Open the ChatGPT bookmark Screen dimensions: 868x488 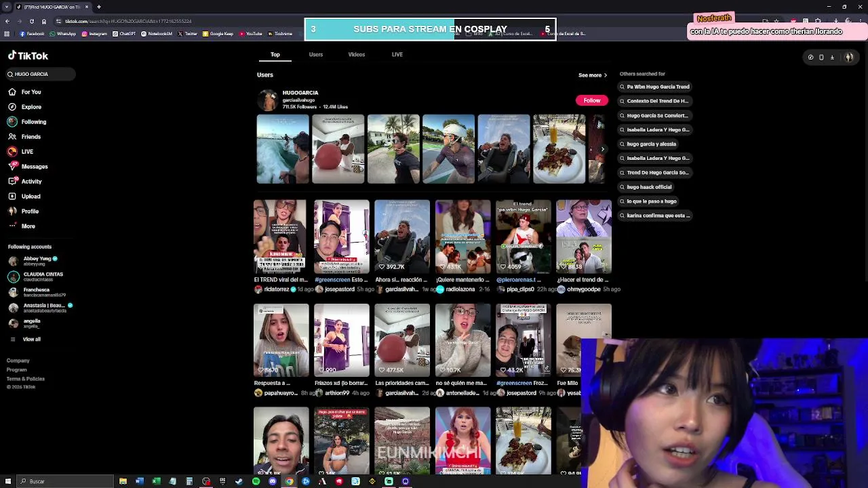pyautogui.click(x=124, y=33)
